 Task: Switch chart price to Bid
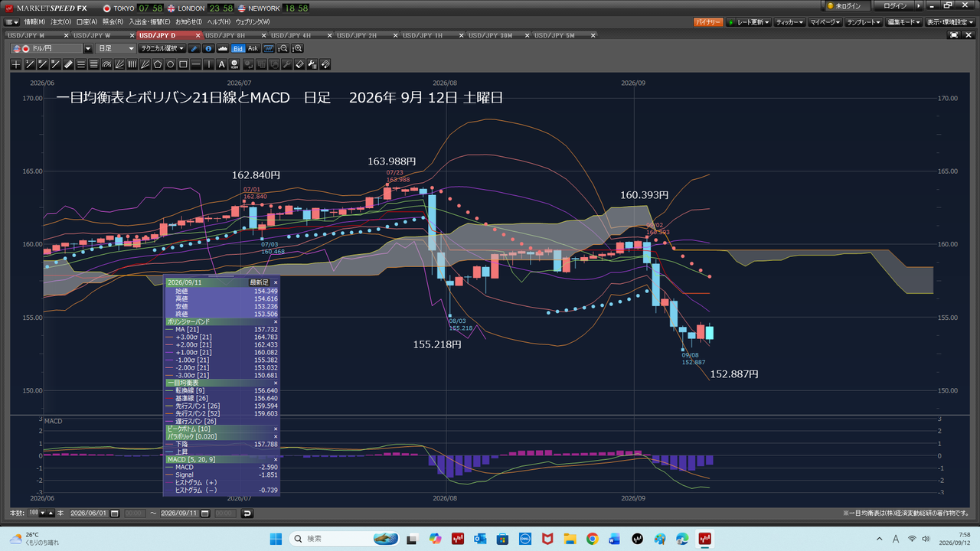(237, 48)
